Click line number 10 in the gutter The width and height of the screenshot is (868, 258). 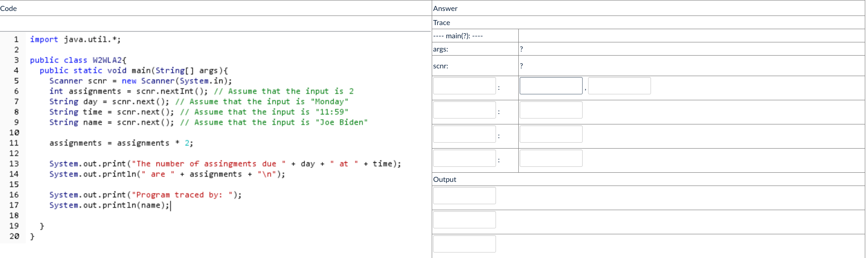click(14, 133)
